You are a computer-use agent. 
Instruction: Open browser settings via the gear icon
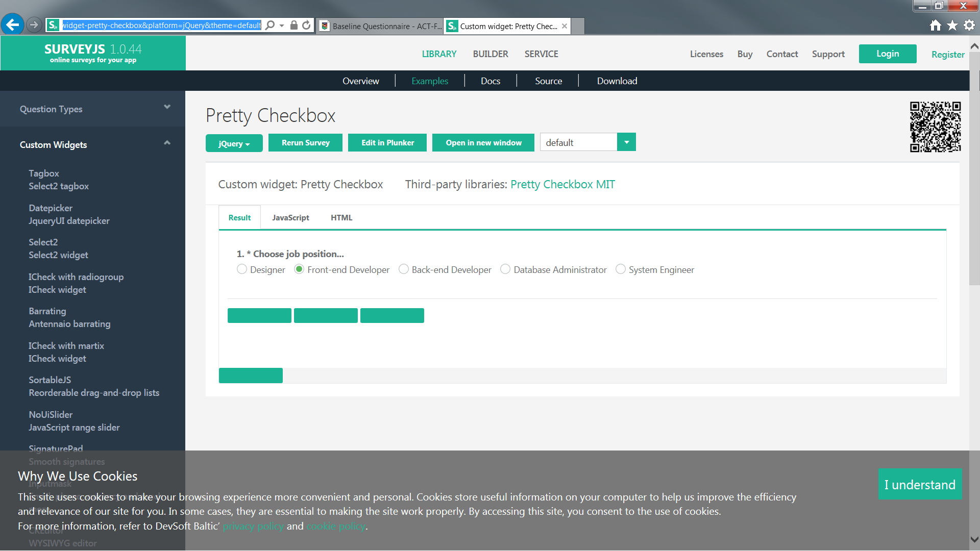coord(969,24)
